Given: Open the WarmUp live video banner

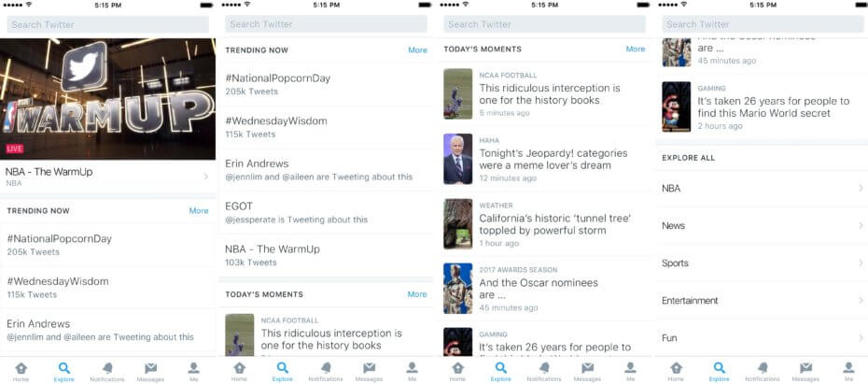Looking at the screenshot, I should coord(108,98).
